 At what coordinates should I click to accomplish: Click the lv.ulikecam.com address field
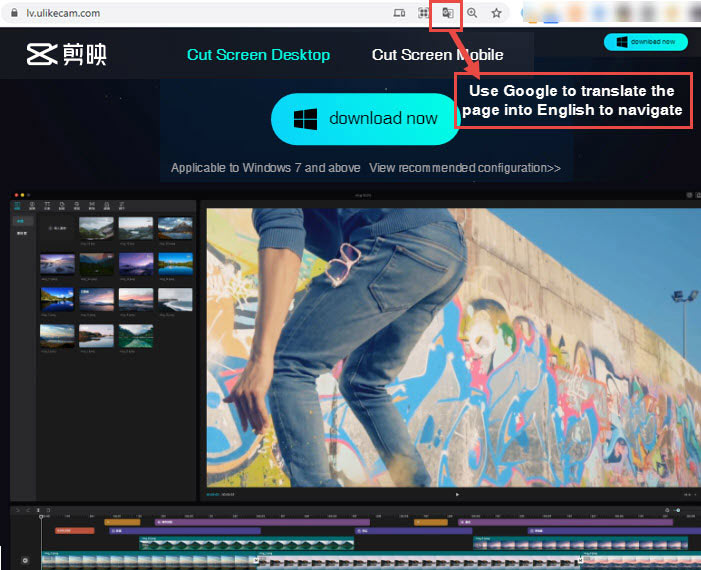point(63,13)
